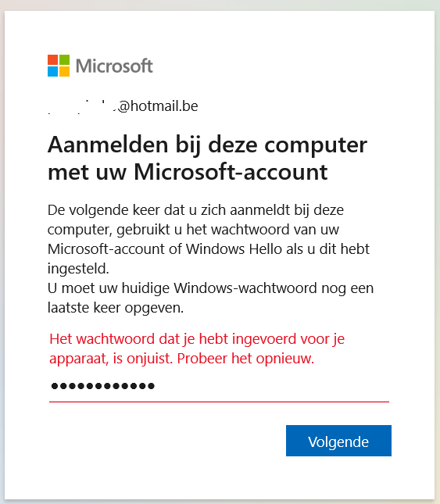Click the Microsoft four-square logo icon

tap(59, 66)
